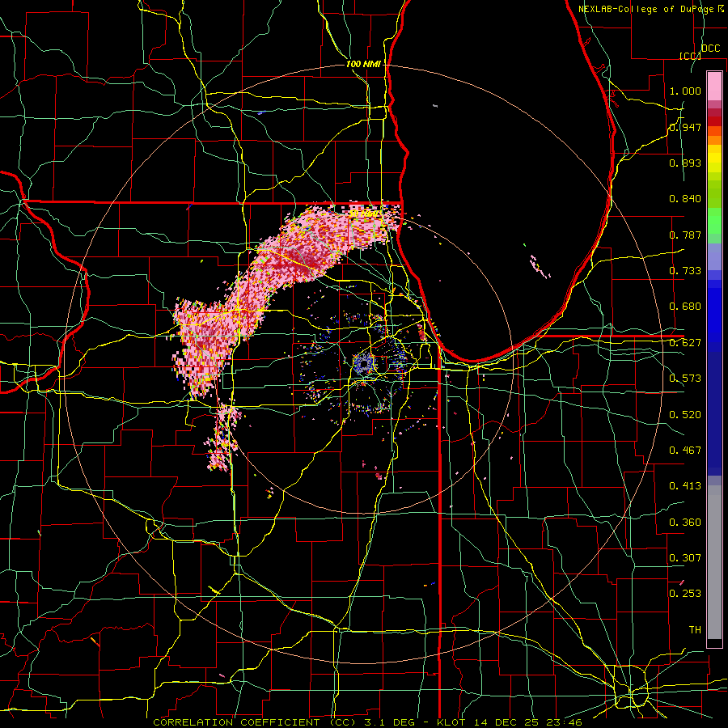Click the DCC label above color scale

710,49
